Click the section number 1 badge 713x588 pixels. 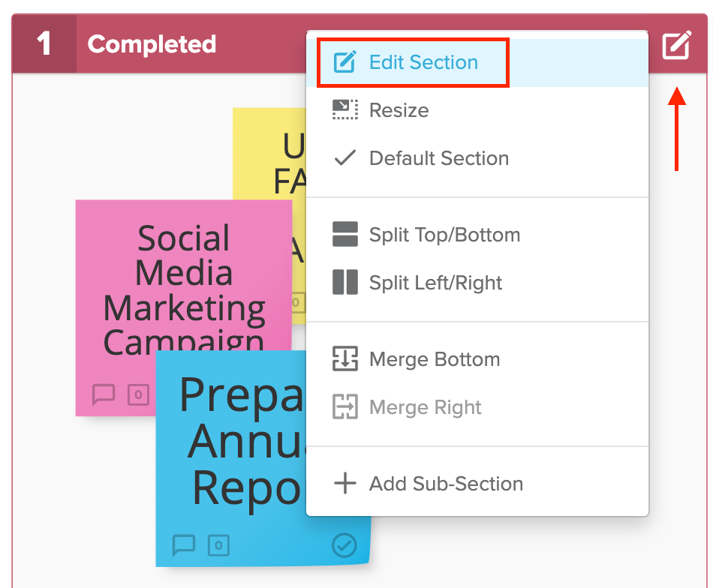pos(44,43)
